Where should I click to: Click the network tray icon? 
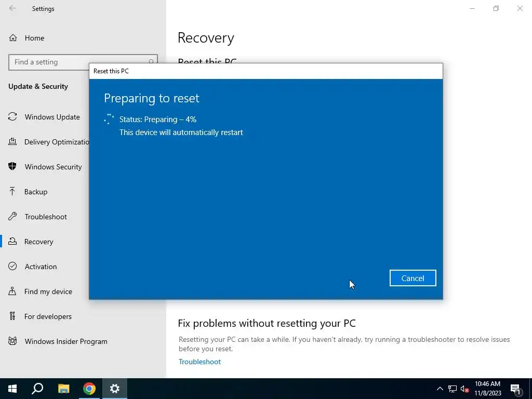(x=453, y=389)
